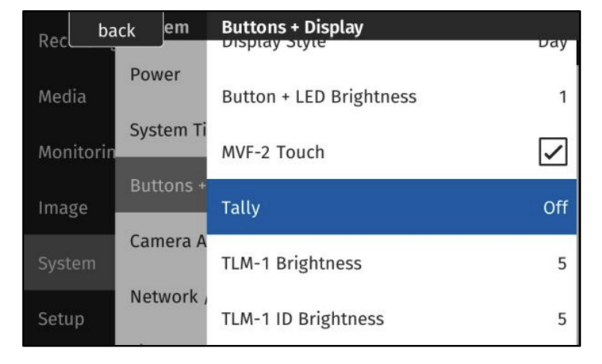
Task: Open the Setup menu section
Action: tap(61, 319)
